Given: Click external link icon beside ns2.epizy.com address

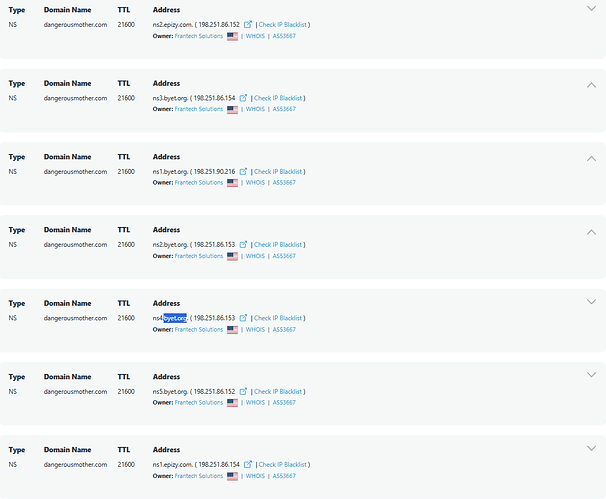Looking at the screenshot, I should 248,25.
